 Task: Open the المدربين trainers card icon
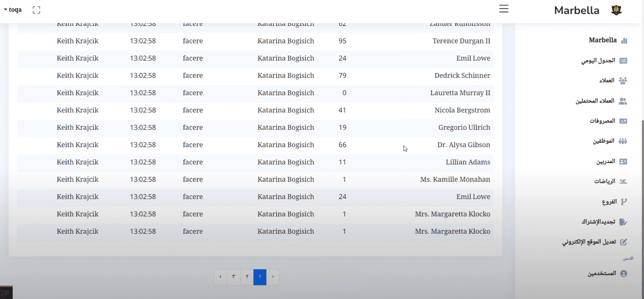point(623,162)
